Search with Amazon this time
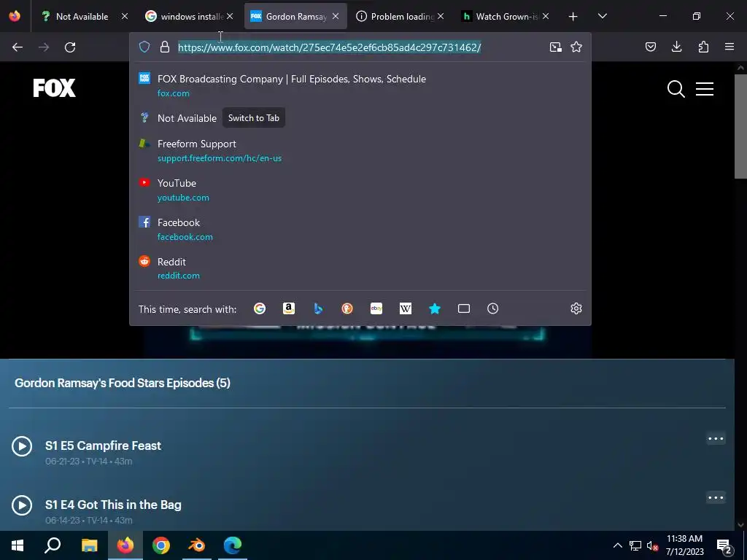This screenshot has width=747, height=560. 289,308
